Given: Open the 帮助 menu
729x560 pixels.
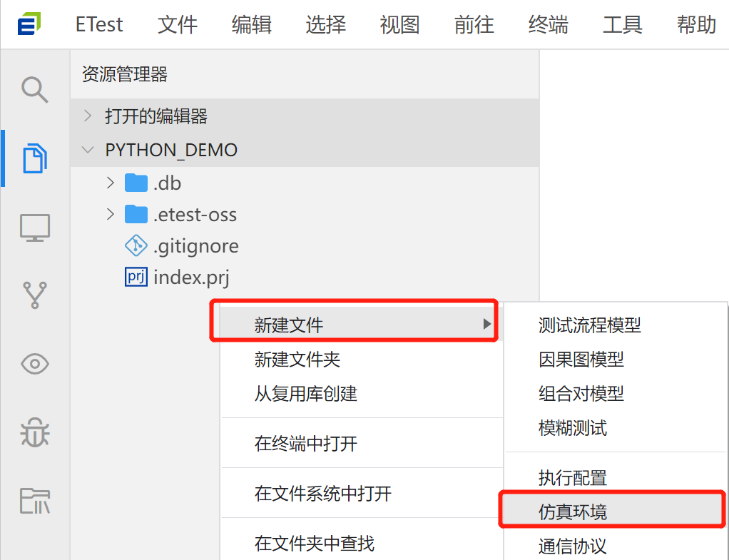Looking at the screenshot, I should coord(695,24).
